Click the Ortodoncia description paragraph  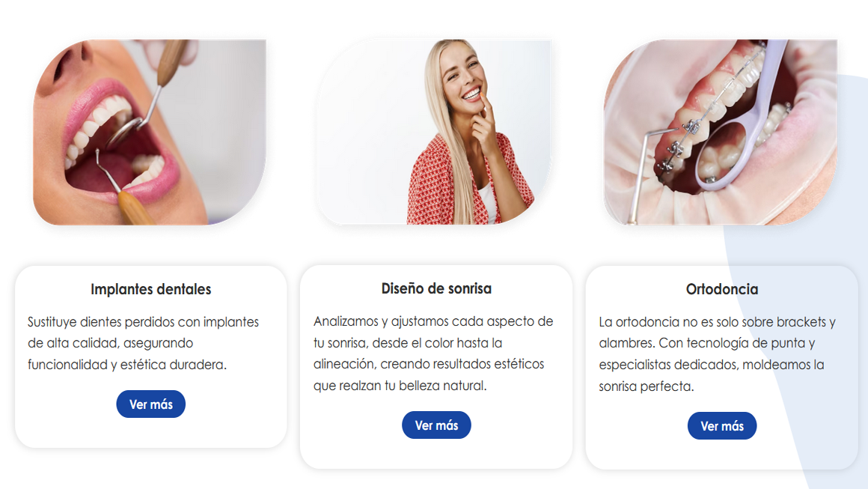tap(717, 354)
